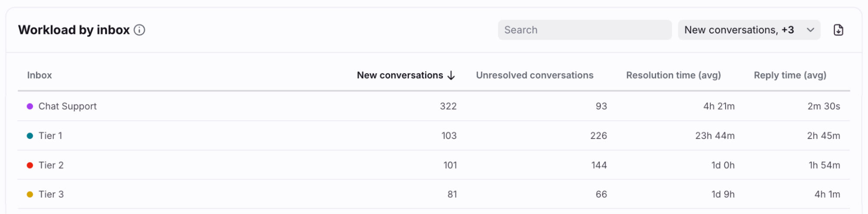Click the yellow dot beside Tier 3
Screen dimensions: 868x214
click(30, 194)
